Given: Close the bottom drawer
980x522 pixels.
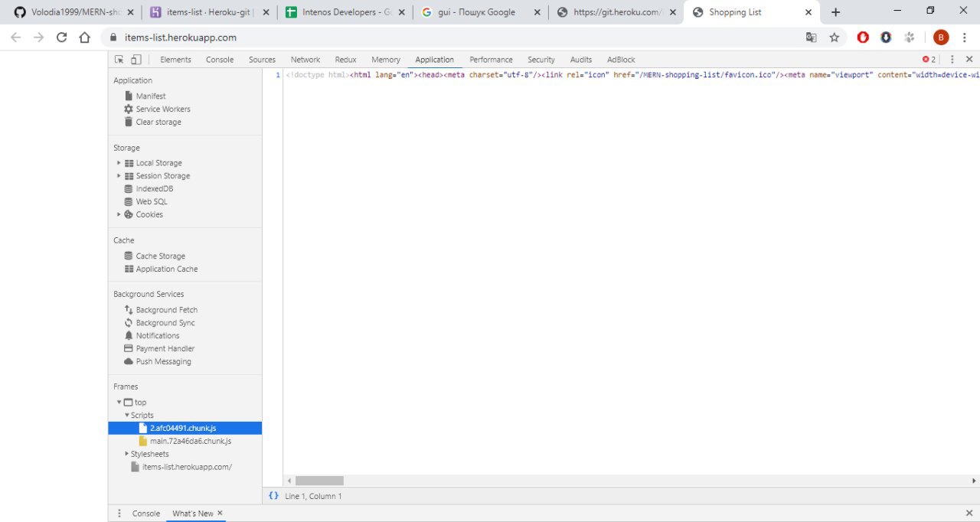Looking at the screenshot, I should pyautogui.click(x=969, y=514).
